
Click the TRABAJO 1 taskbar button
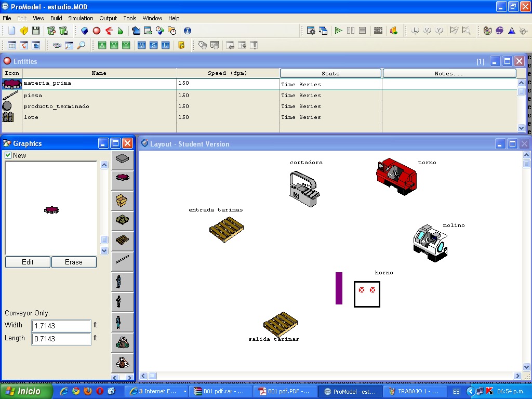pyautogui.click(x=417, y=391)
